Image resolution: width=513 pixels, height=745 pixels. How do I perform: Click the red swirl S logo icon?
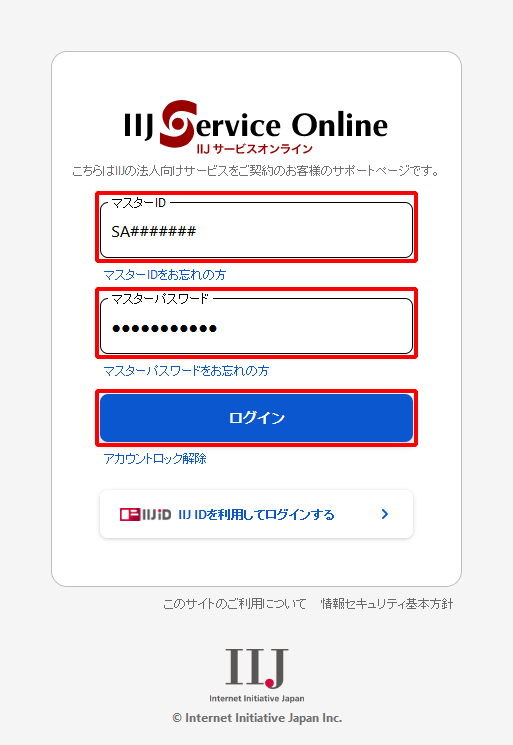click(178, 123)
